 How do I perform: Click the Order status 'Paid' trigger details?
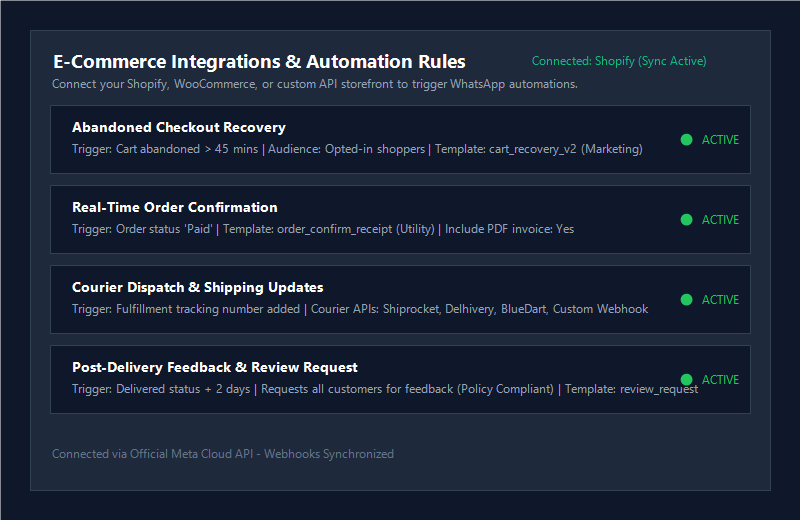[x=323, y=229]
